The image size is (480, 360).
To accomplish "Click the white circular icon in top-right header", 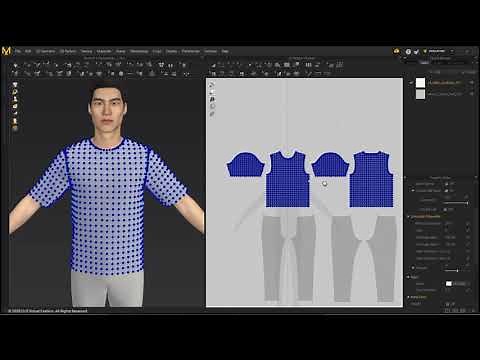I will coord(408,51).
